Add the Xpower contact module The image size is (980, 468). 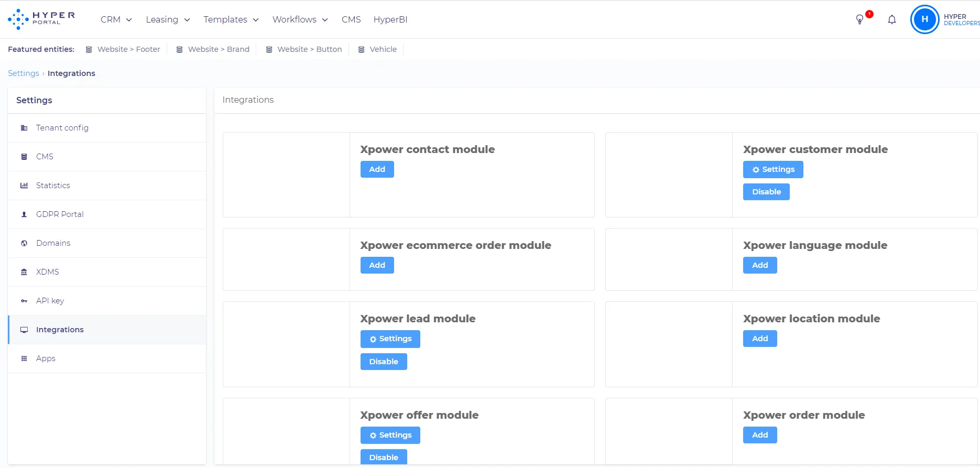[x=377, y=169]
